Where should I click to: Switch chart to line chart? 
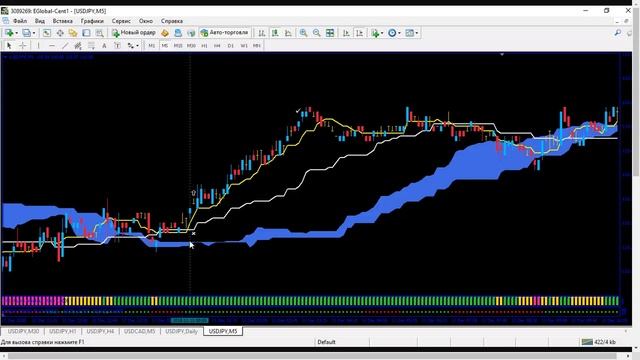click(x=288, y=33)
